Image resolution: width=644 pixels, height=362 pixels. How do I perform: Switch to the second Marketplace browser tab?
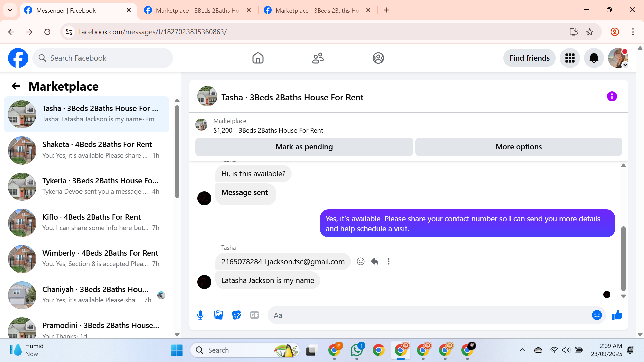coord(198,10)
